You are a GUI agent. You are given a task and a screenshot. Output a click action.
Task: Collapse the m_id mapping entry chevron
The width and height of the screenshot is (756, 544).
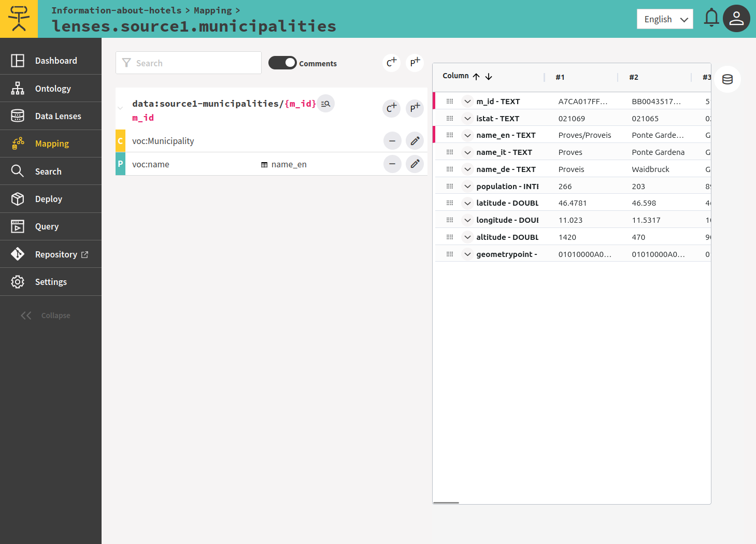point(120,108)
